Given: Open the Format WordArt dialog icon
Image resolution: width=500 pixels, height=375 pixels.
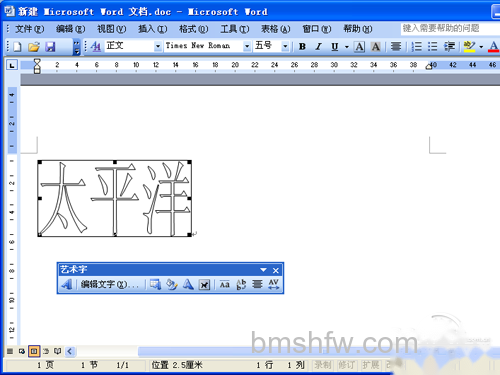Looking at the screenshot, I should (172, 284).
